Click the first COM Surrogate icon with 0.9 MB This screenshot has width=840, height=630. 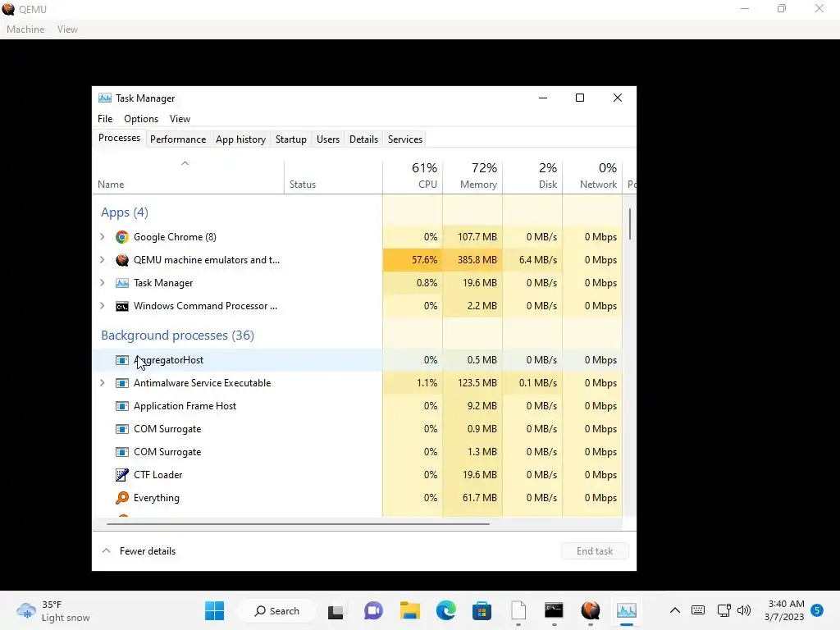tap(122, 429)
